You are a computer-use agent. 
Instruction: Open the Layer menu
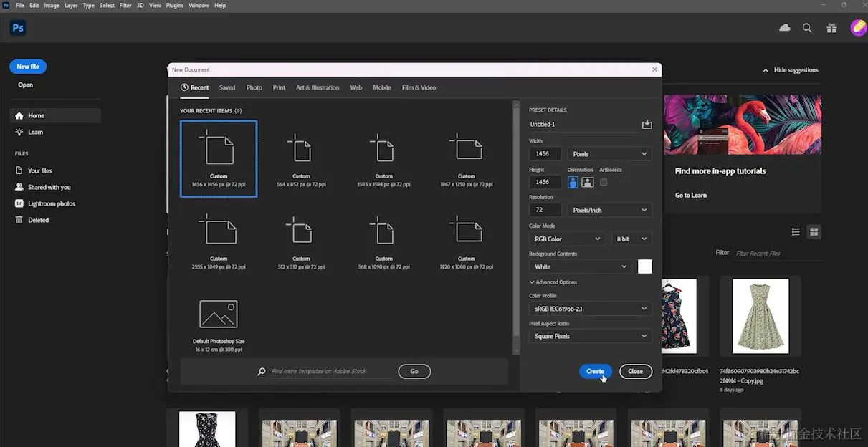point(71,5)
